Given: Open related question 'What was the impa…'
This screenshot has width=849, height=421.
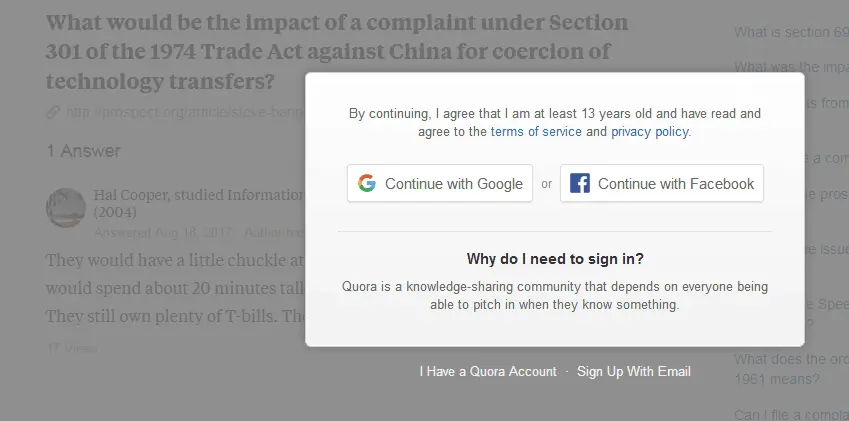Looking at the screenshot, I should 791,68.
